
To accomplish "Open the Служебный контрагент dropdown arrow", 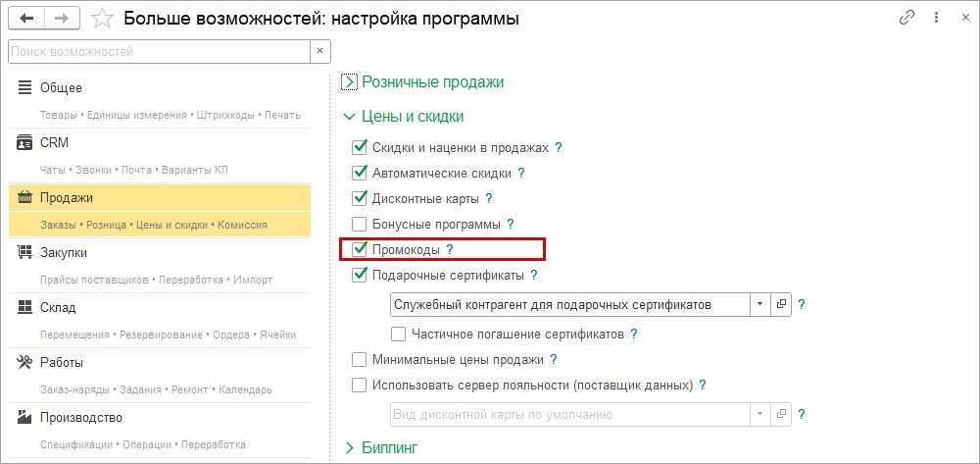I will tap(759, 304).
